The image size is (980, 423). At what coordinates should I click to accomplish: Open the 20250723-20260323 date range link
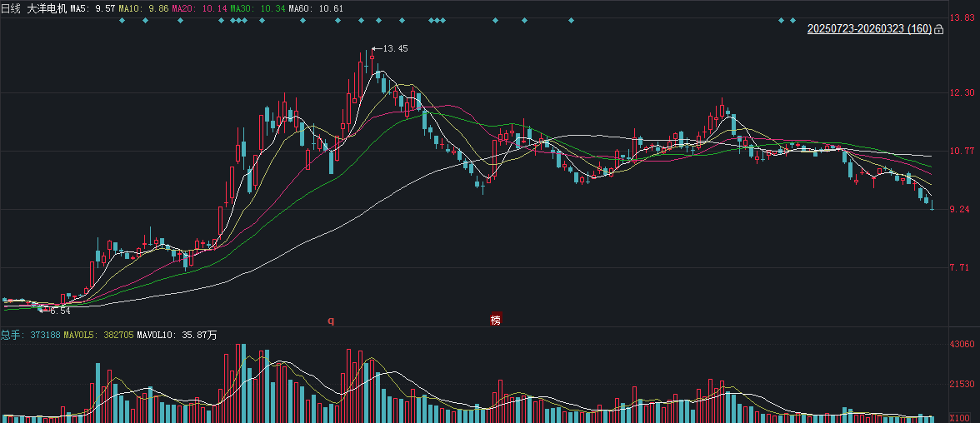[869, 29]
